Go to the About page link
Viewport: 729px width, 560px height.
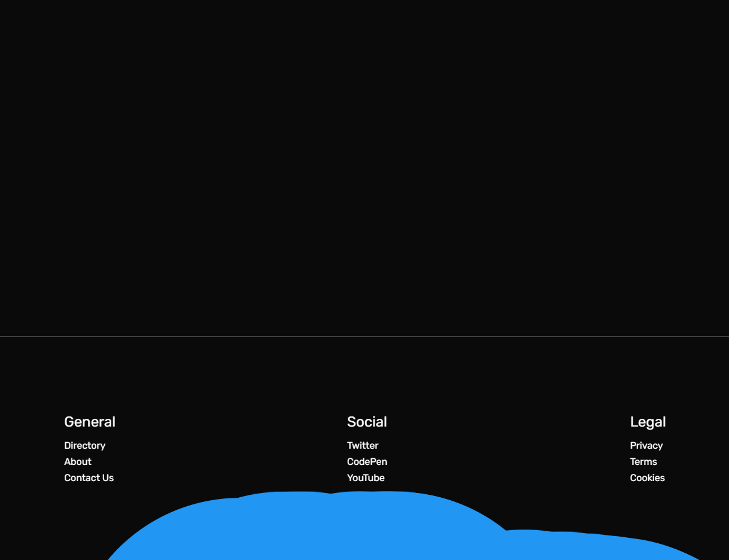click(x=78, y=461)
